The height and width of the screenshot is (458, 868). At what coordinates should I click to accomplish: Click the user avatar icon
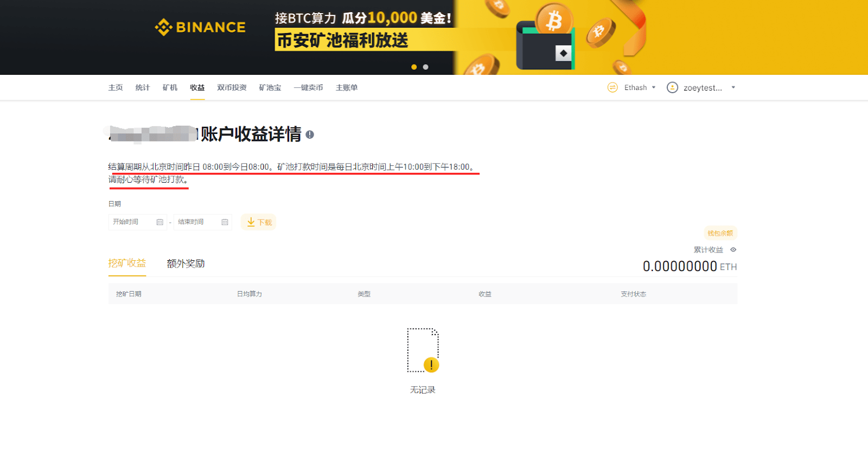coord(672,88)
